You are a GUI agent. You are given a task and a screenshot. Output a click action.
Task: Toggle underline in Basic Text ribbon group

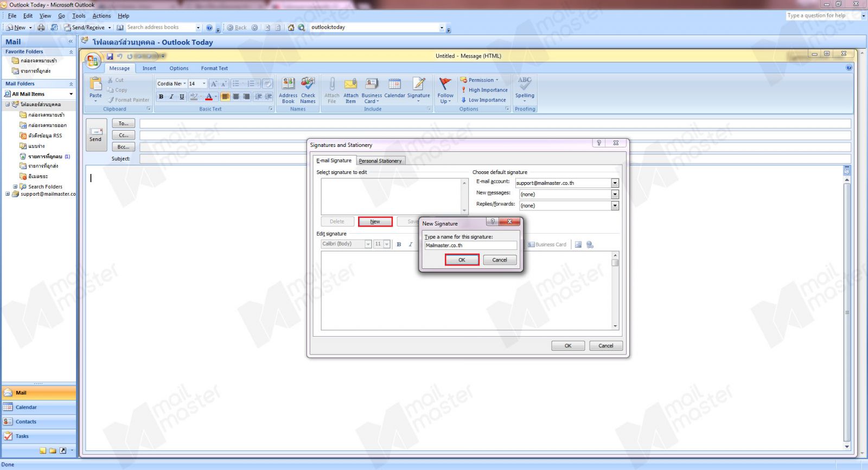point(182,96)
